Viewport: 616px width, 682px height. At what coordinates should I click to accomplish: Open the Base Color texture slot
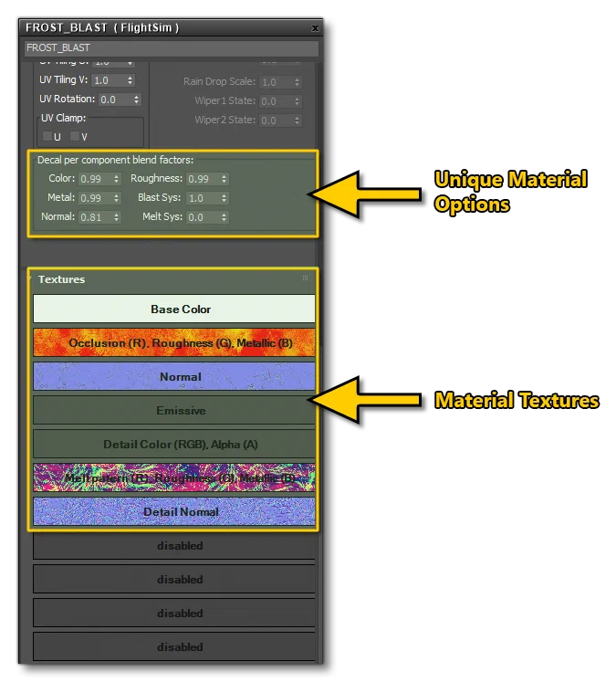pyautogui.click(x=174, y=309)
